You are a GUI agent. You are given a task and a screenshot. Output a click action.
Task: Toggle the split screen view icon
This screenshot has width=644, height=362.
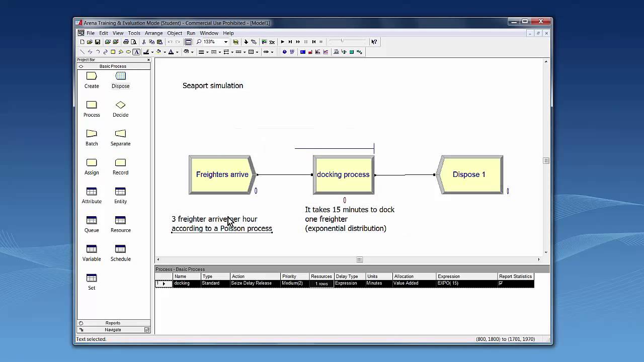(188, 42)
